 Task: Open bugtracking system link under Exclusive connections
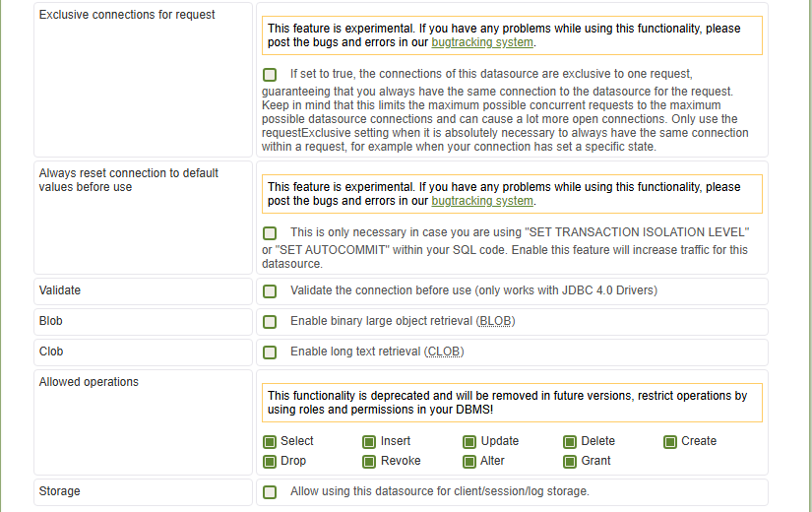[x=482, y=43]
